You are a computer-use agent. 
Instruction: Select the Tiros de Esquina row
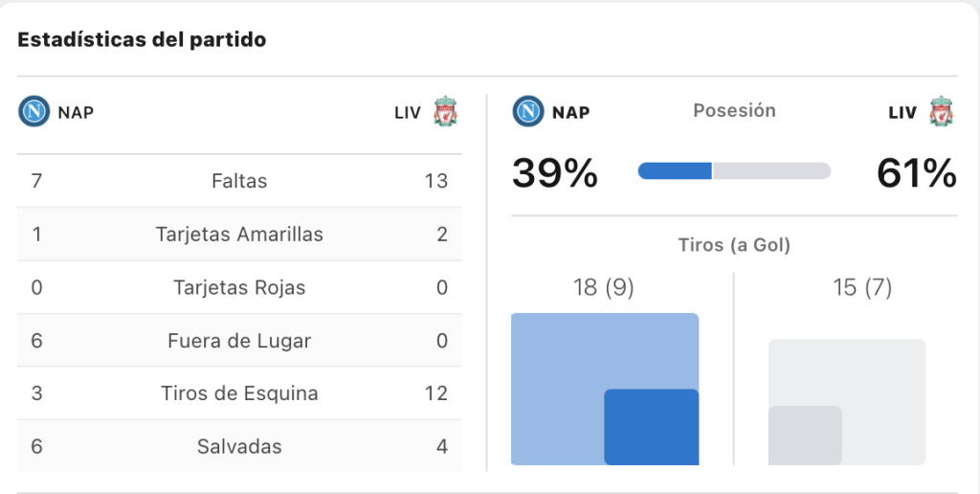point(239,393)
